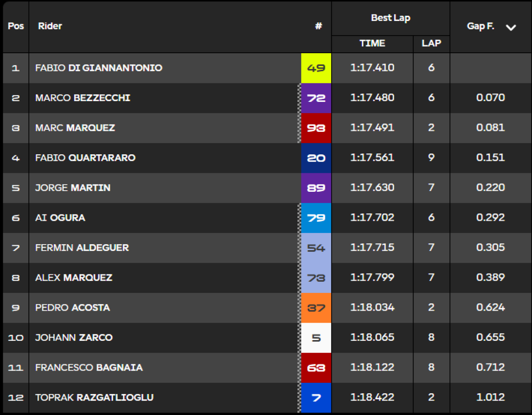Click the Best Lap TIME column header
The width and height of the screenshot is (532, 415).
[372, 44]
